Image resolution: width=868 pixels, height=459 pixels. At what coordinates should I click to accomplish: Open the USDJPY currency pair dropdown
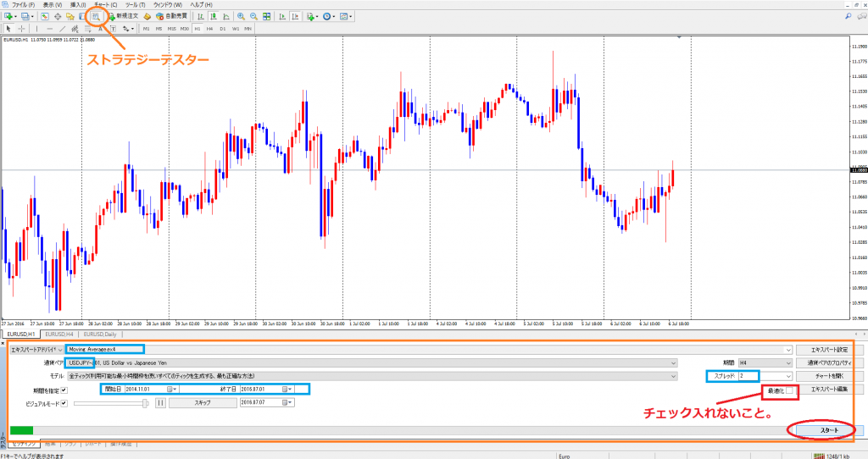(x=372, y=362)
